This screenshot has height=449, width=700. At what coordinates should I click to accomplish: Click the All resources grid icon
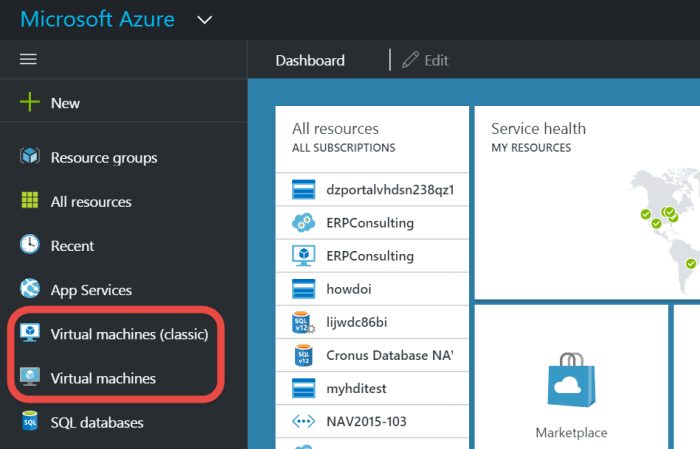(30, 200)
